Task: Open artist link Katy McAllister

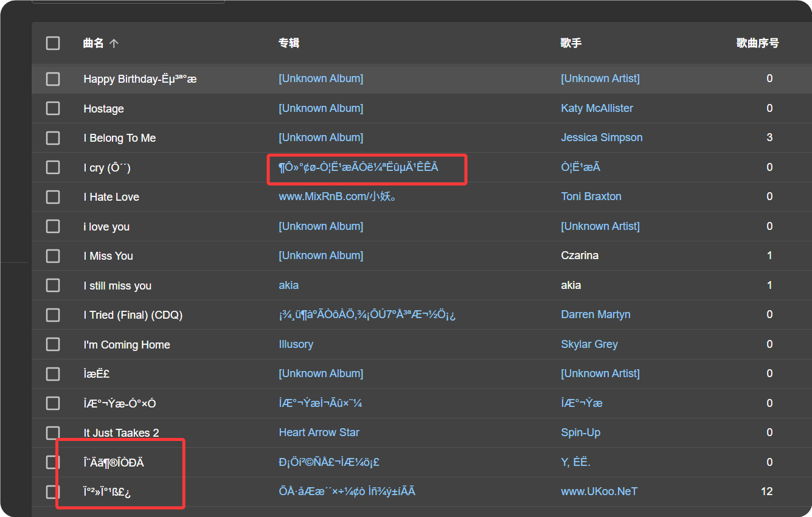Action: click(597, 108)
